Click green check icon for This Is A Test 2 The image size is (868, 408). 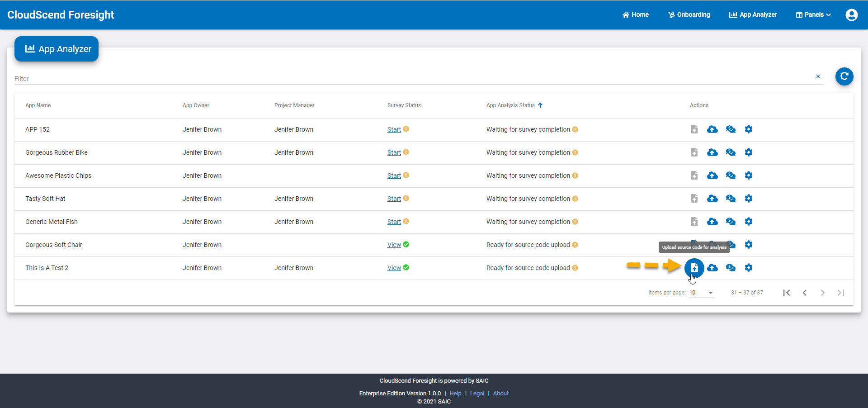pyautogui.click(x=406, y=267)
